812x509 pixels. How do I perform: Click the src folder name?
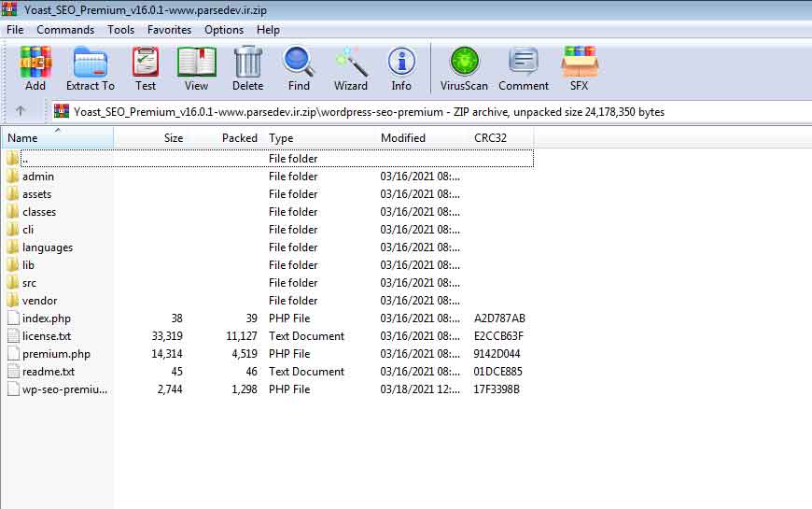click(x=29, y=283)
